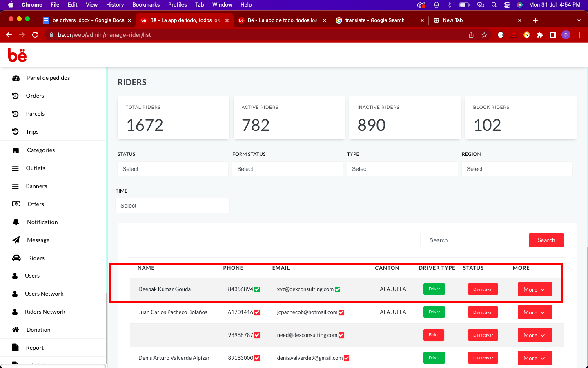Click the Notification bell icon

coord(16,222)
